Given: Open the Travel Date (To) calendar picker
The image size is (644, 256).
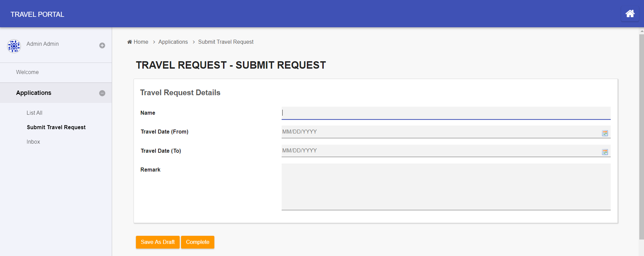Looking at the screenshot, I should (605, 152).
